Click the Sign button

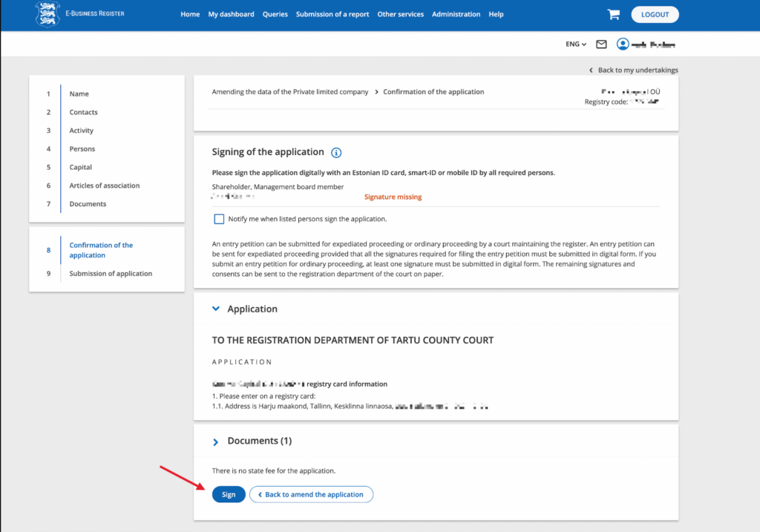[229, 495]
